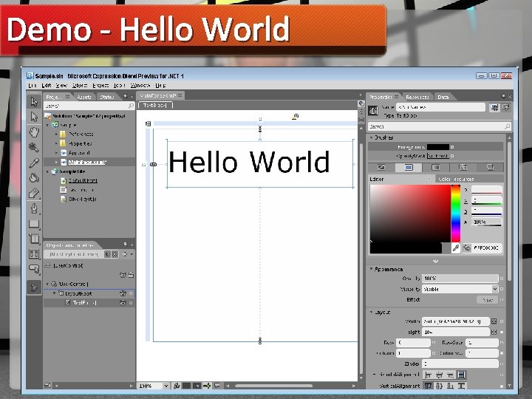This screenshot has width=532, height=399.
Task: Set VerticalAlignment to Top
Action: tap(428, 386)
